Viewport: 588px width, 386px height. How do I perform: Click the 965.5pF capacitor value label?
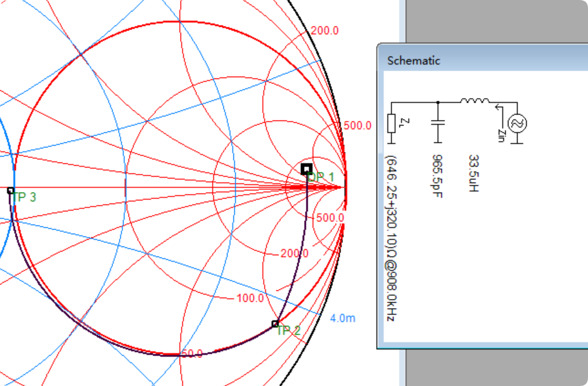tap(437, 177)
